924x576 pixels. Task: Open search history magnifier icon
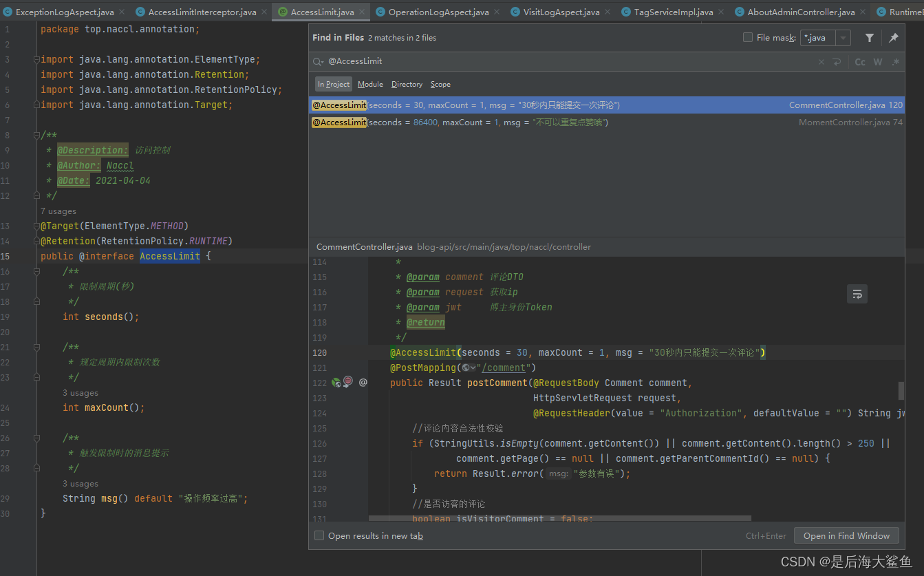(318, 61)
